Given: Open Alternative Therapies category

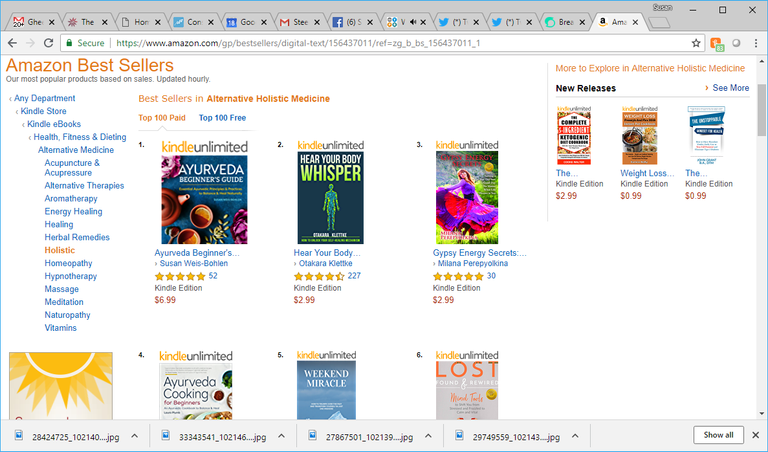Looking at the screenshot, I should (x=84, y=186).
